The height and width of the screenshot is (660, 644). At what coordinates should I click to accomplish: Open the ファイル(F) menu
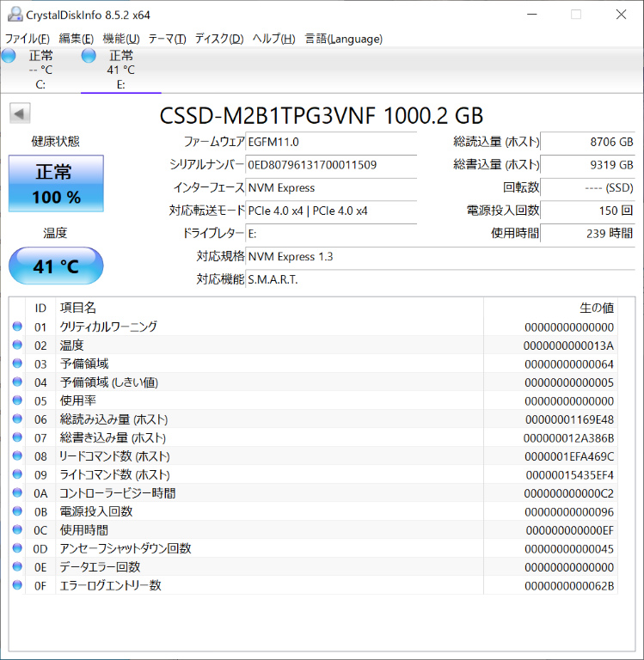28,39
